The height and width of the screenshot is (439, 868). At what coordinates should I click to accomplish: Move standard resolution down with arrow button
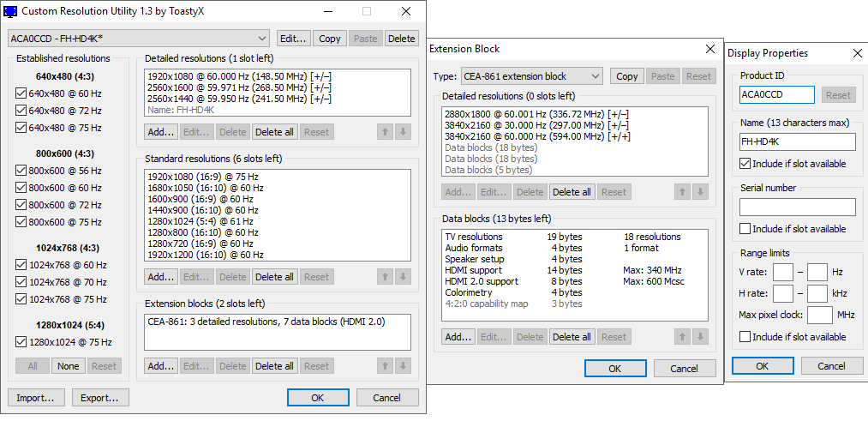click(x=404, y=277)
